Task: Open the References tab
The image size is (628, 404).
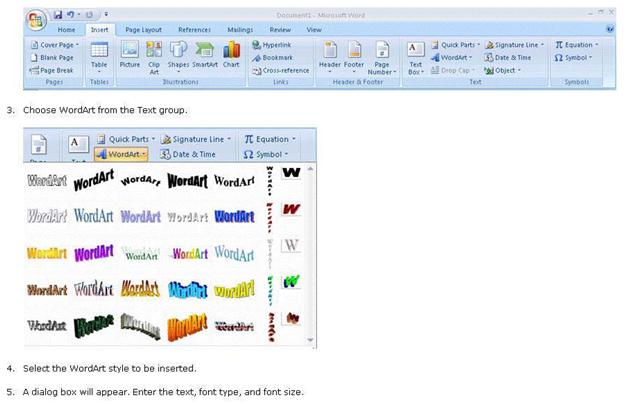Action: point(194,30)
